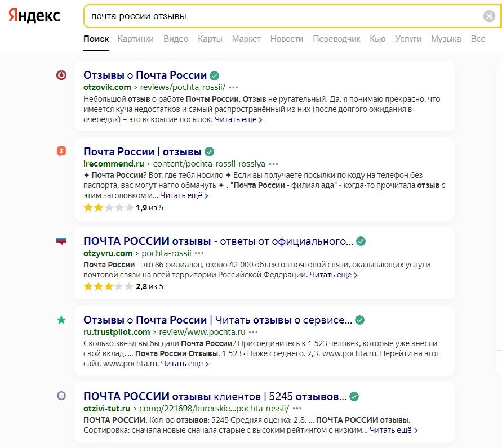
Task: Open three-dot menu for otzovik.com result
Action: pyautogui.click(x=234, y=87)
